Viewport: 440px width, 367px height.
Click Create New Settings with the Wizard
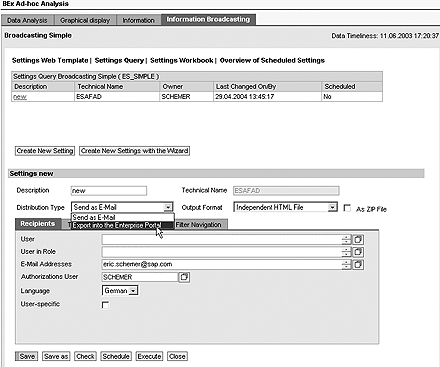click(135, 151)
